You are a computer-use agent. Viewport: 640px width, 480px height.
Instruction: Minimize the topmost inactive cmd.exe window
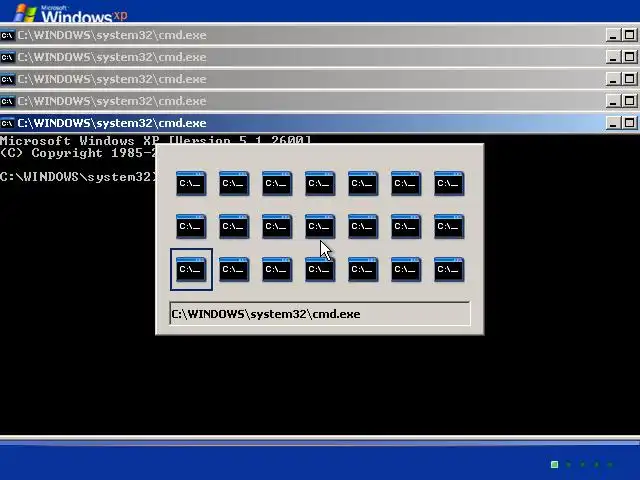[613, 35]
